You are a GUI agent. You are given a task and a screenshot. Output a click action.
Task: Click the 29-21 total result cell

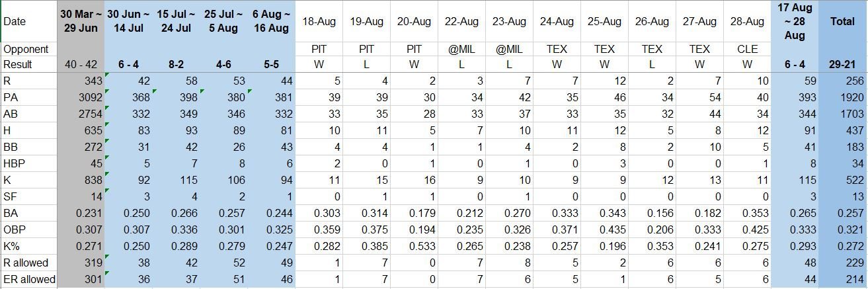842,65
